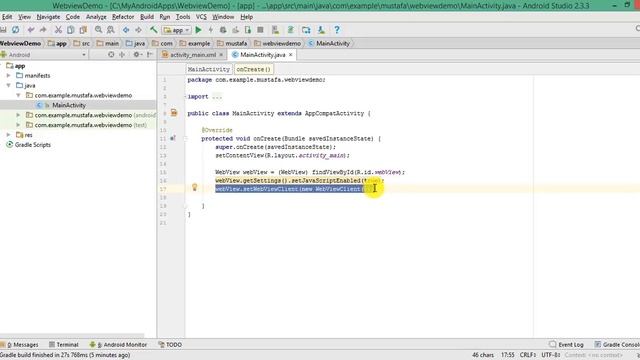
Task: Click the SDK Manager download icon
Action: click(321, 30)
